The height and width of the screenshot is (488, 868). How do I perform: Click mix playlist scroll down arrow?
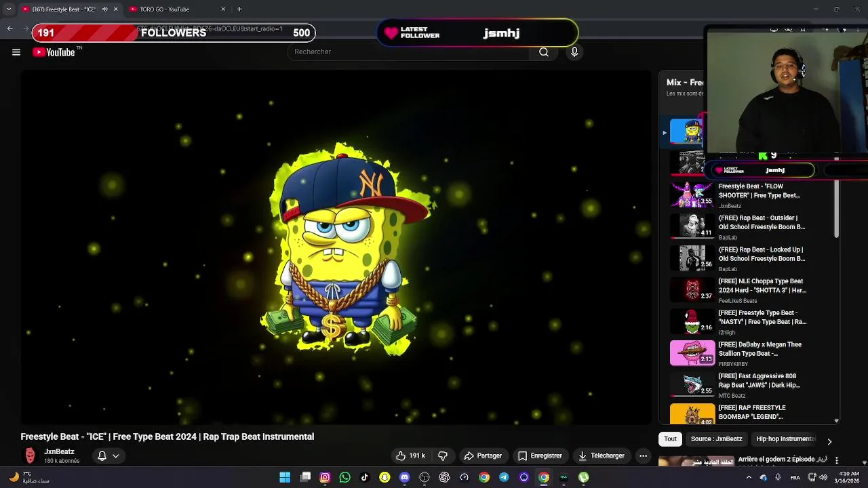[x=836, y=421]
